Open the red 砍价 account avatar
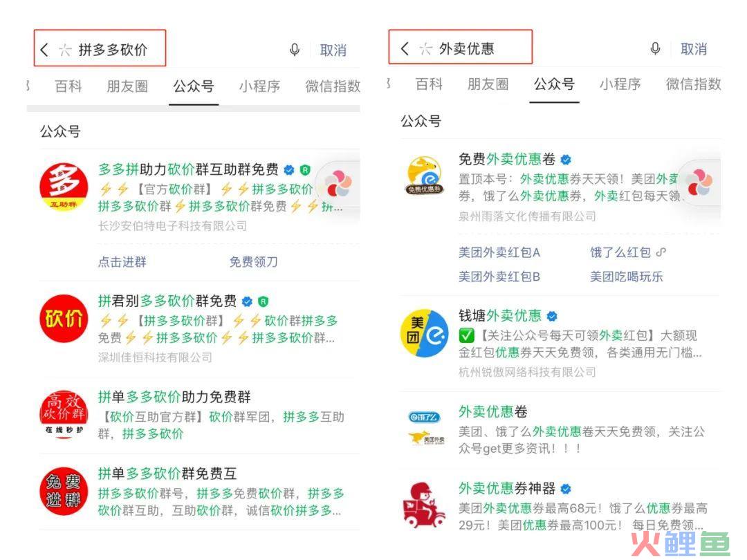The height and width of the screenshot is (560, 747). pyautogui.click(x=64, y=319)
